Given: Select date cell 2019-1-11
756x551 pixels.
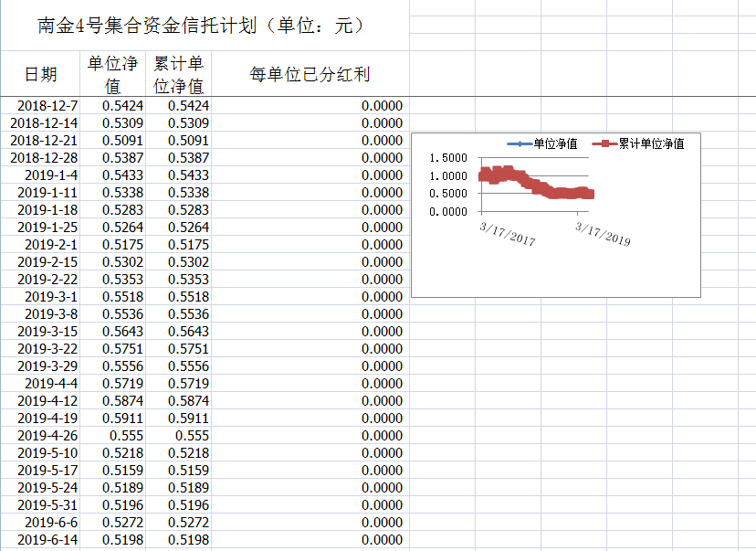Looking at the screenshot, I should pyautogui.click(x=40, y=193).
